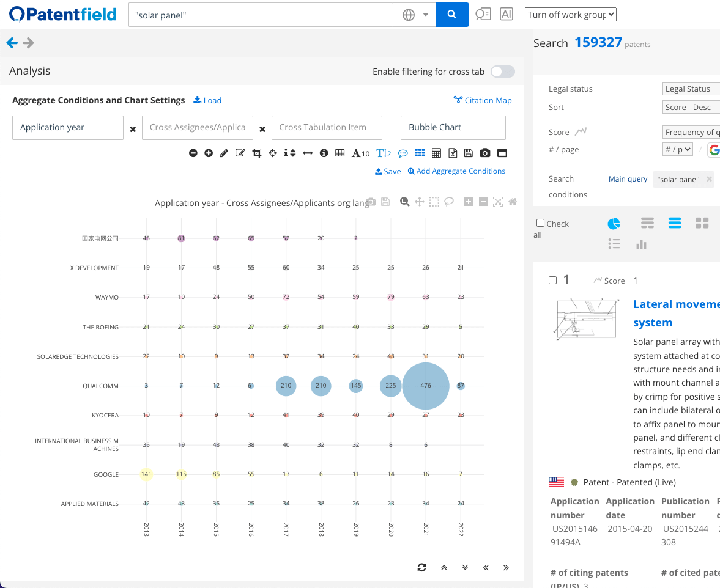Take a camera snapshot of the chart

pyautogui.click(x=485, y=153)
